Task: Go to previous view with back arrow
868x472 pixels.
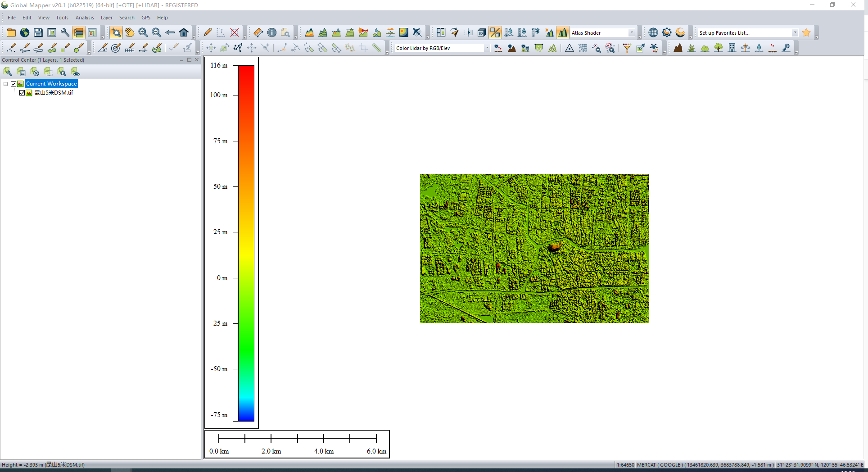Action: coord(170,32)
